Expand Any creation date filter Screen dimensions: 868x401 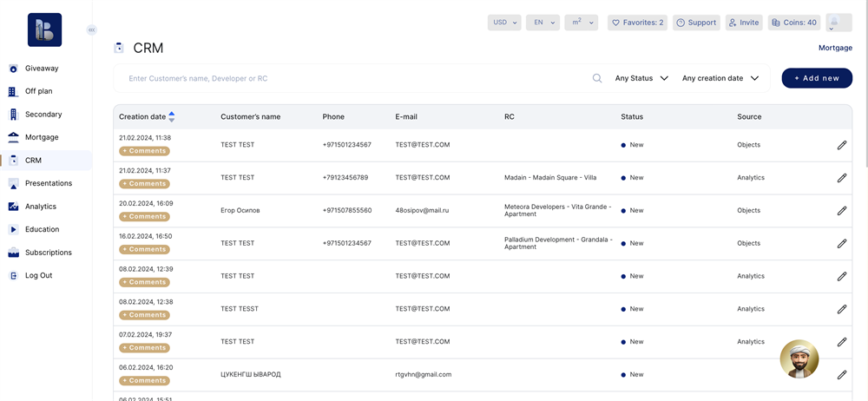(720, 78)
